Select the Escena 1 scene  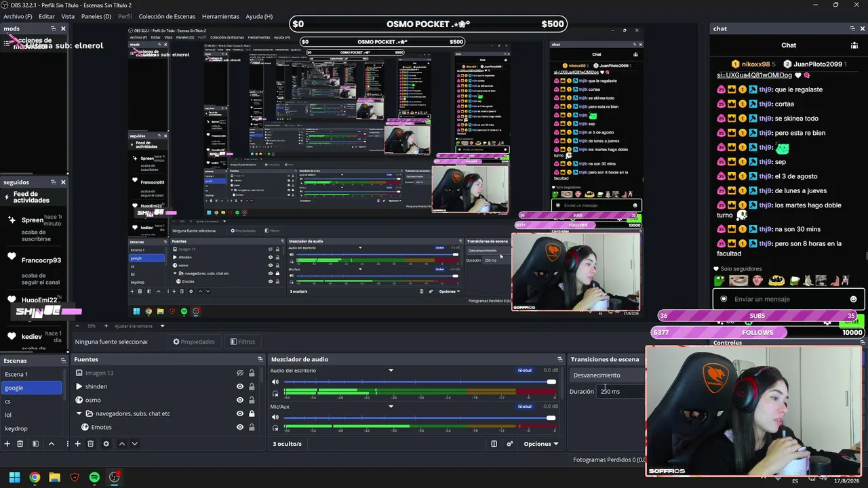tap(31, 374)
